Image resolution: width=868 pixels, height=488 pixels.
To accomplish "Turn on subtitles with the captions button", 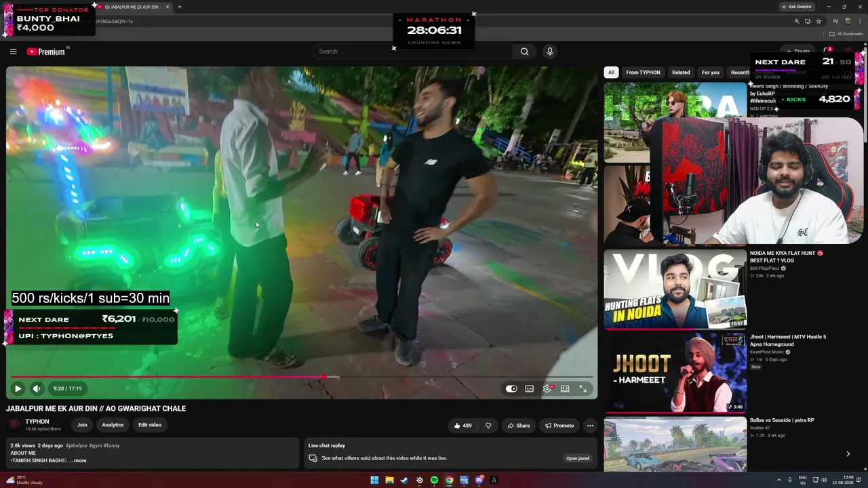I will click(x=529, y=388).
